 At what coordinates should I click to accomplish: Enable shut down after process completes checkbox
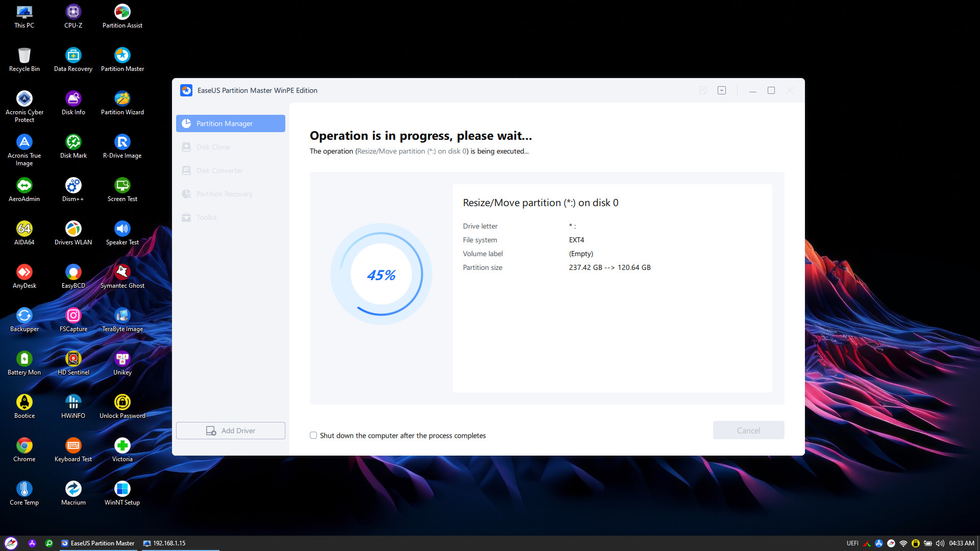pyautogui.click(x=313, y=435)
